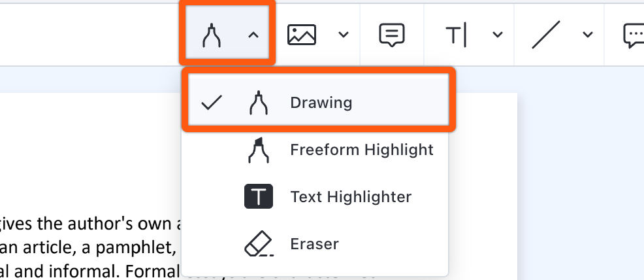Viewport: 644px width, 280px height.
Task: Click the Image tool icon
Action: point(302,35)
